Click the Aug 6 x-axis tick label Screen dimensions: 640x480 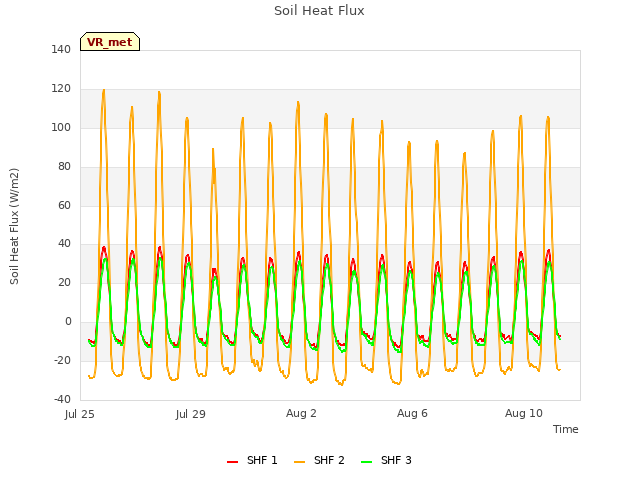[x=412, y=413]
